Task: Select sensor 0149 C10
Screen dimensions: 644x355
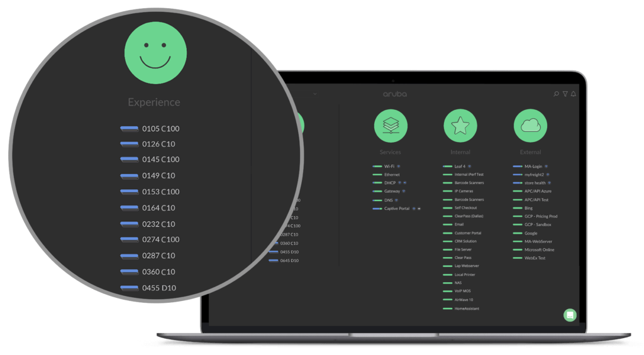Action: 148,176
